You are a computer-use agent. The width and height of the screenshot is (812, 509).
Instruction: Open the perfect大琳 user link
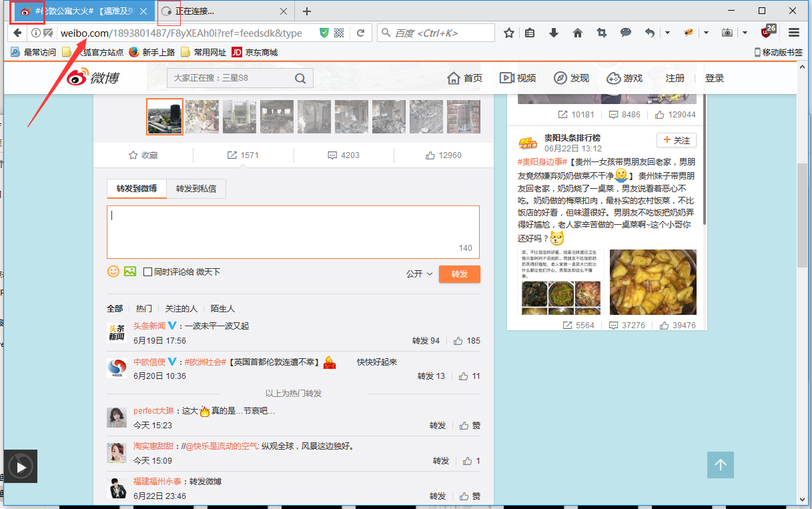154,411
